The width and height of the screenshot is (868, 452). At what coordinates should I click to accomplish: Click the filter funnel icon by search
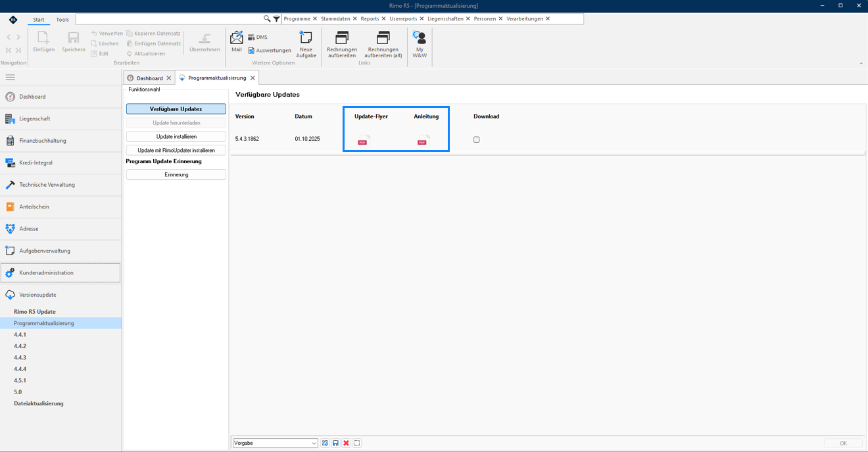tap(277, 19)
